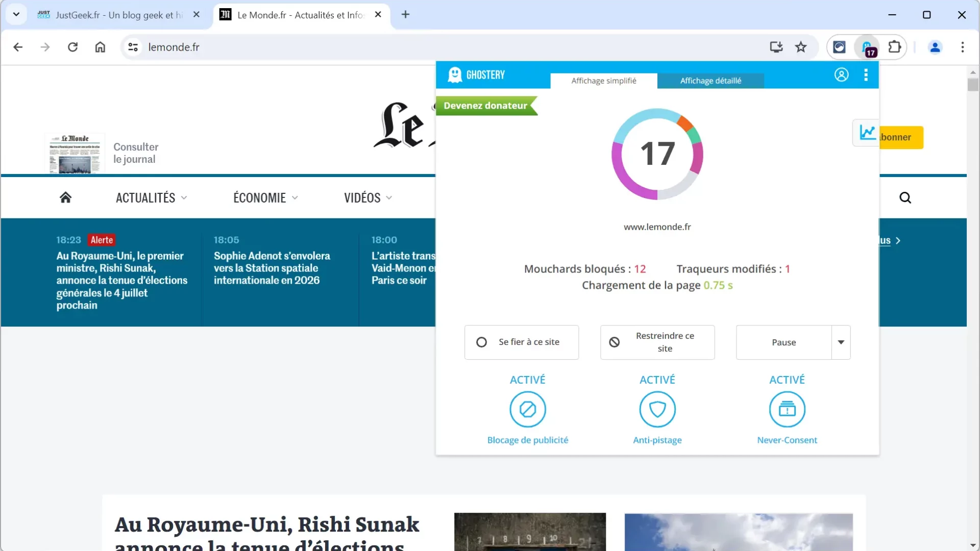The width and height of the screenshot is (980, 551).
Task: Click the Ghostery stats chart icon beside S'abonner
Action: click(867, 133)
